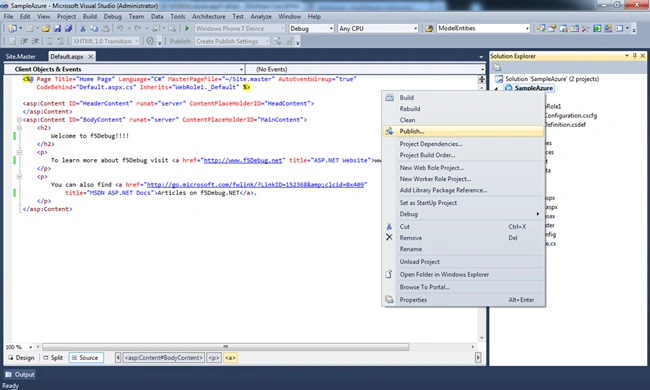Click the Cut scissors icon in the toolbar
Screen dimensions: 650x390
(82, 28)
